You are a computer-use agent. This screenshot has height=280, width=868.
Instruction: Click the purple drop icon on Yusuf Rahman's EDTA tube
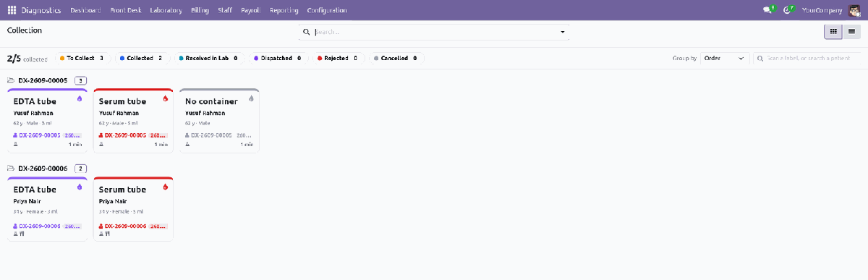point(80,98)
